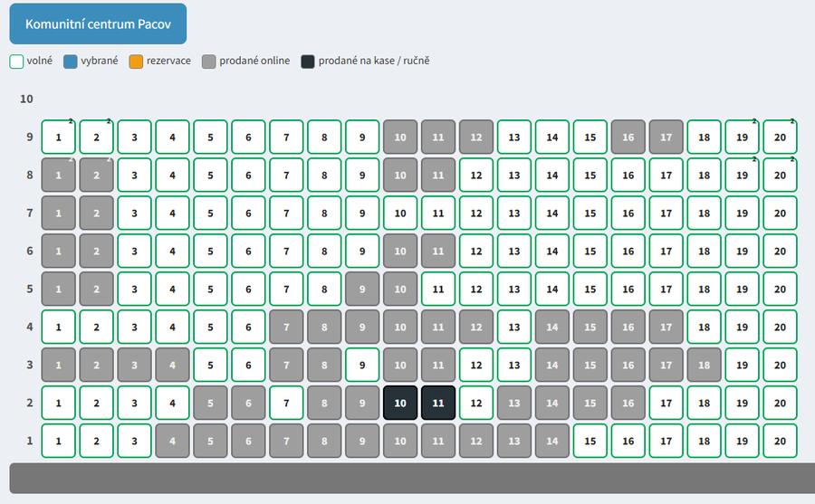The image size is (815, 504).
Task: Select seat 7 in row 2
Action: tap(286, 403)
